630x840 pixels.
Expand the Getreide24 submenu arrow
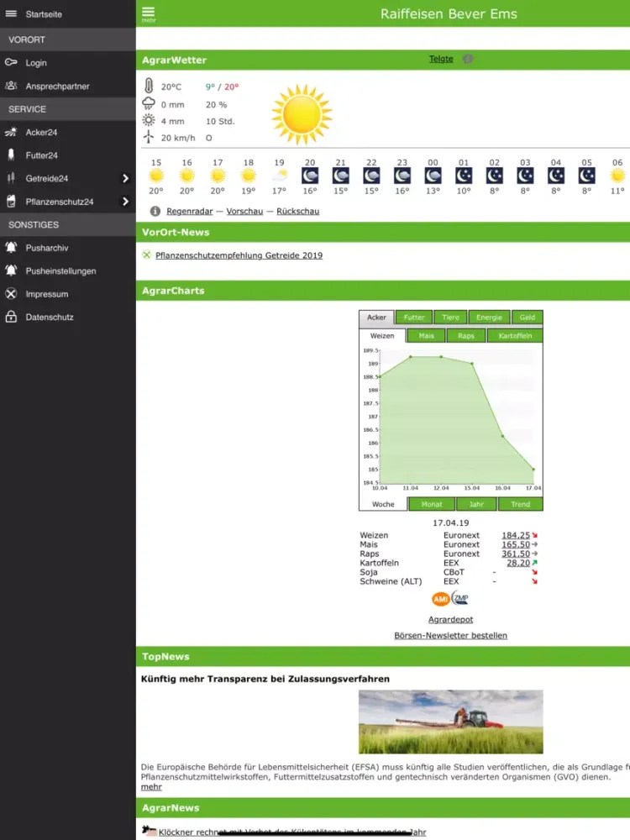[125, 178]
